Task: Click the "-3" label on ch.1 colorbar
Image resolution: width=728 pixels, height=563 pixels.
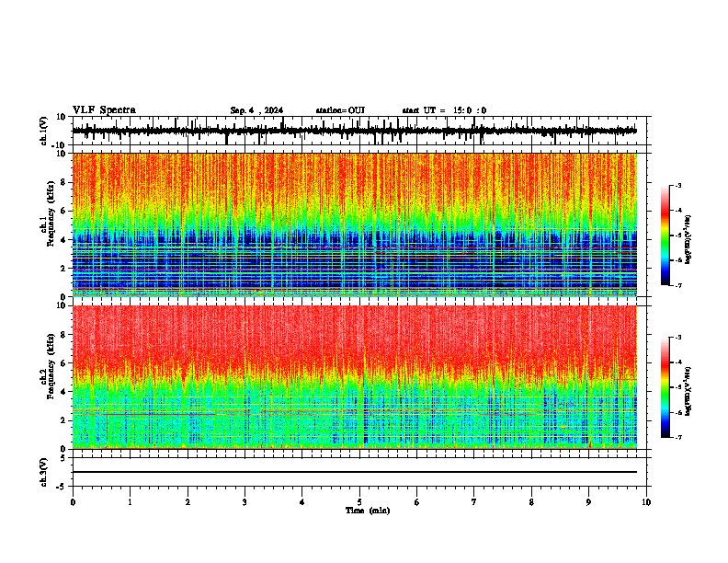Action: pos(678,186)
